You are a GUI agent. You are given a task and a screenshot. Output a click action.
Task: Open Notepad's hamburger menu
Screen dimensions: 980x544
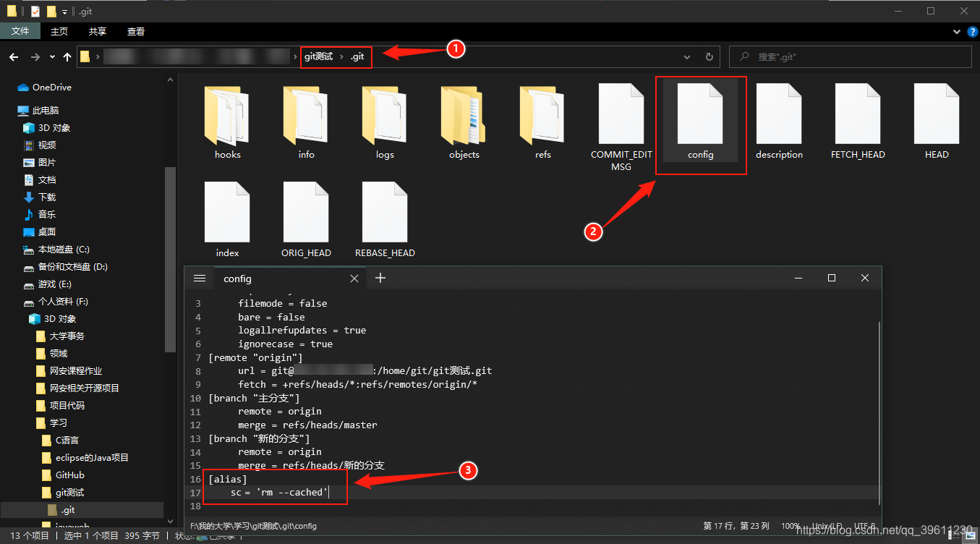coord(200,278)
